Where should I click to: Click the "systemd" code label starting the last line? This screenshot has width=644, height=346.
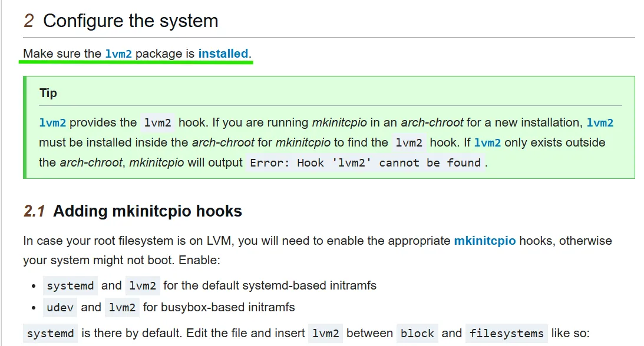tap(51, 333)
